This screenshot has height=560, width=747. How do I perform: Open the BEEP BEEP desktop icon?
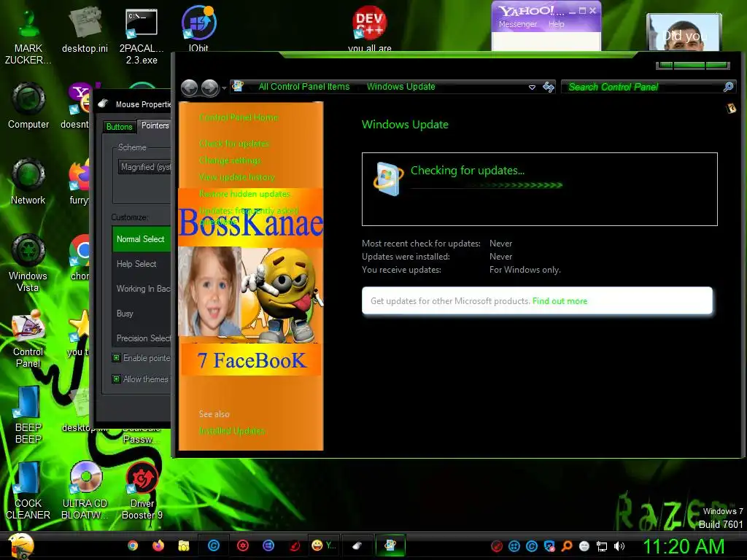tap(28, 415)
